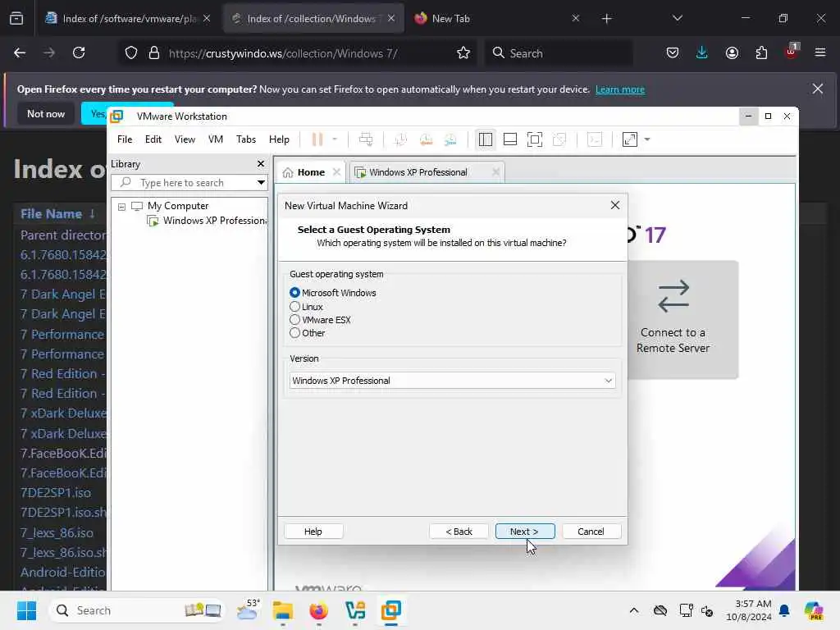Click the Firefox Search box
The width and height of the screenshot is (840, 630).
pos(559,53)
